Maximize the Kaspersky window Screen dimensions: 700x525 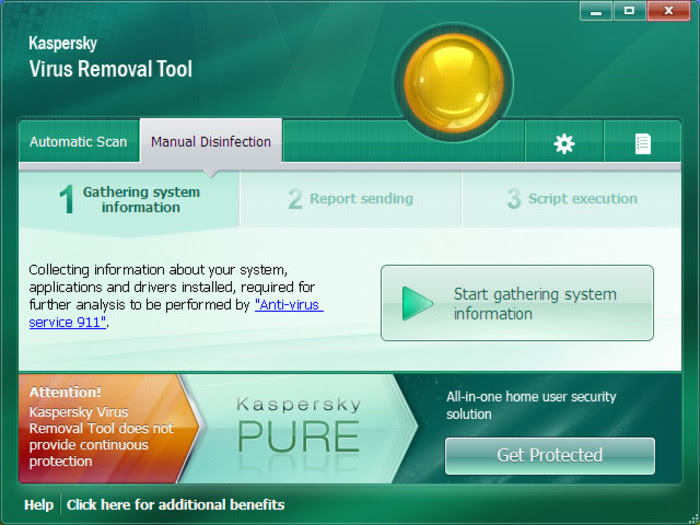(629, 11)
